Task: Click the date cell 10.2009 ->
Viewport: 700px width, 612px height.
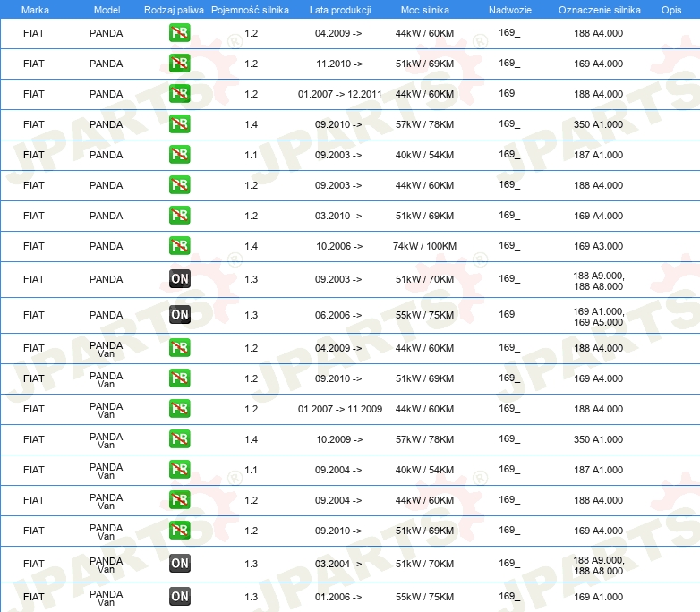Action: [x=339, y=439]
